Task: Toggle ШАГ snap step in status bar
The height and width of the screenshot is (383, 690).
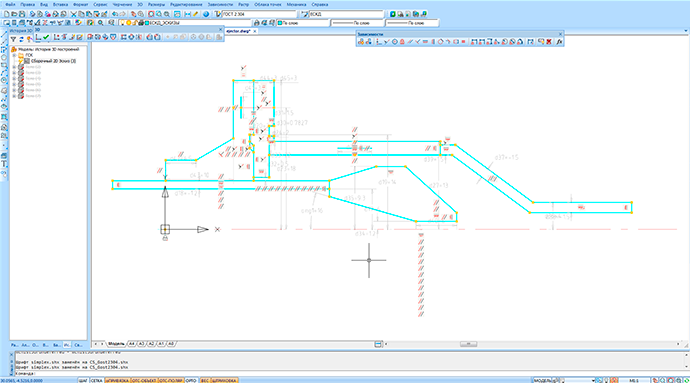Action: tap(83, 380)
